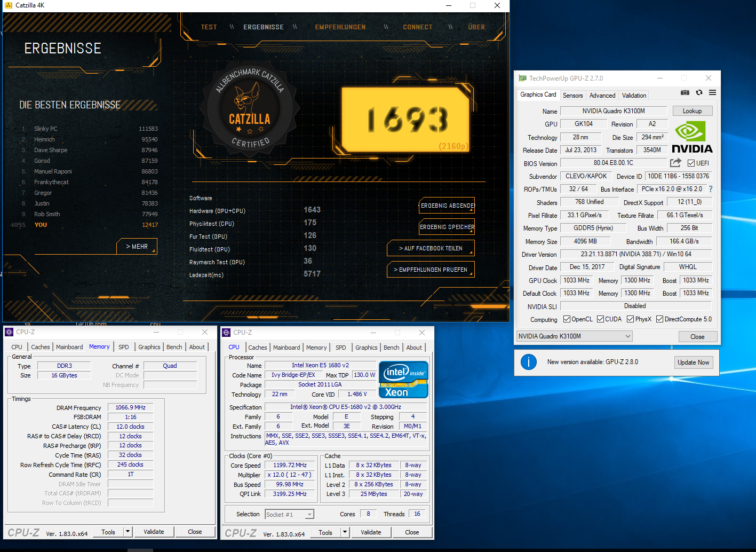Click Tools button in the Memory CPU-Z window
The height and width of the screenshot is (552, 756).
[x=108, y=532]
